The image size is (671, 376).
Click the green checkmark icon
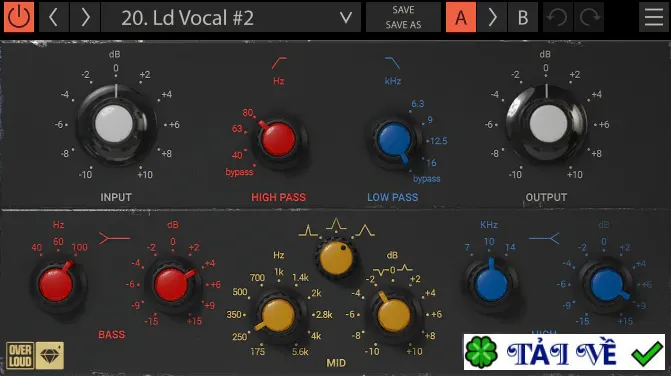click(x=647, y=354)
